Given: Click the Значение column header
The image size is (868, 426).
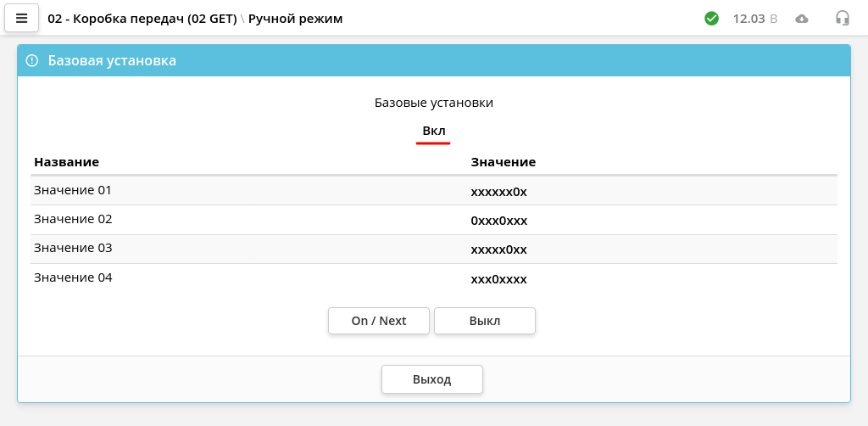Looking at the screenshot, I should point(504,162).
